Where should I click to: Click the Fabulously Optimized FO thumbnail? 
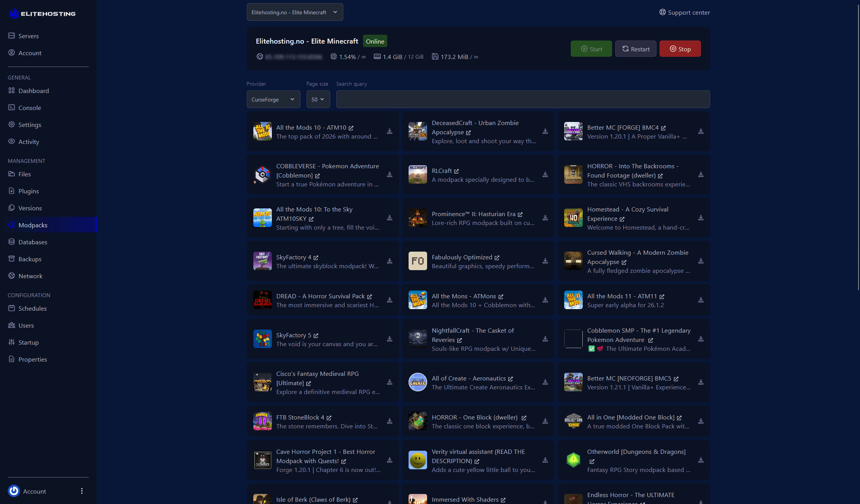418,261
